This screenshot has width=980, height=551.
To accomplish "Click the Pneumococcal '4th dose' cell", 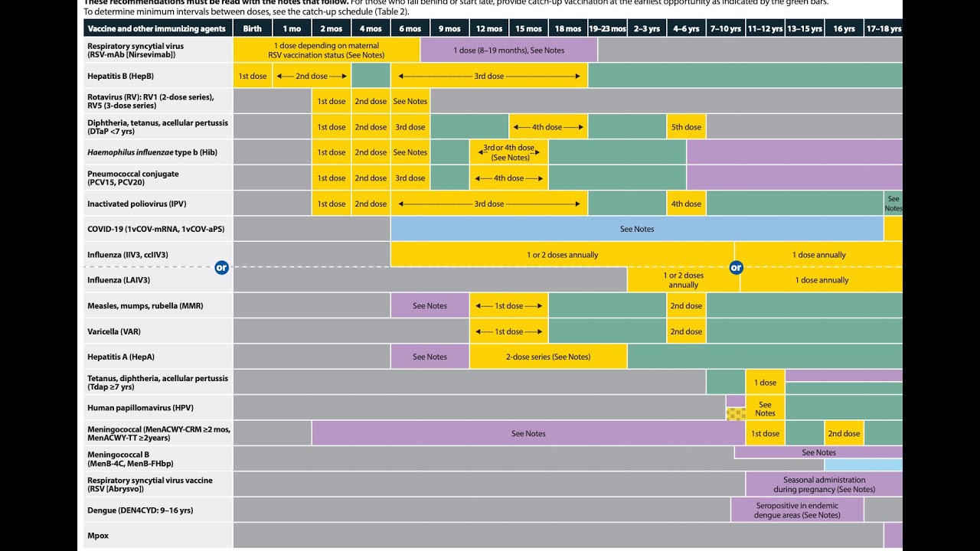I will coord(509,178).
